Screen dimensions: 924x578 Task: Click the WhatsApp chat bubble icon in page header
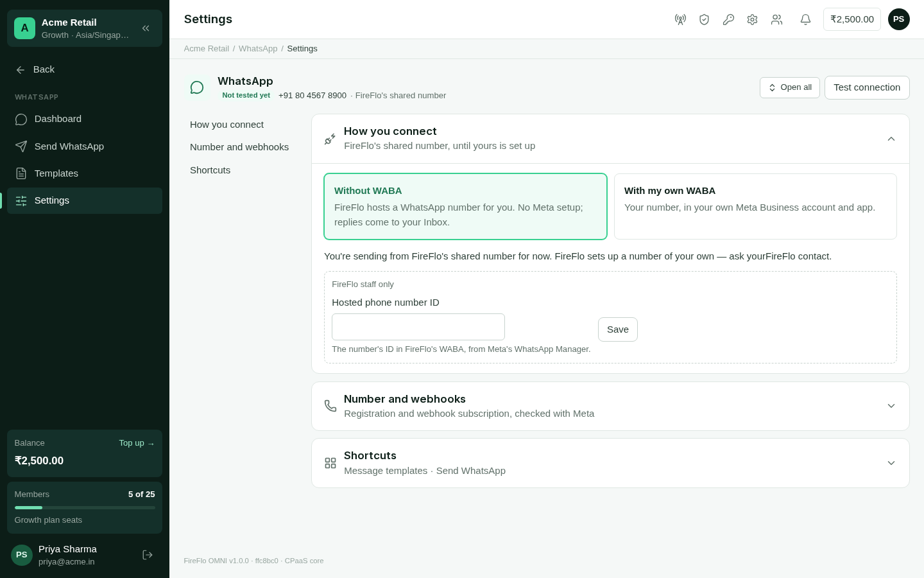coord(197,87)
